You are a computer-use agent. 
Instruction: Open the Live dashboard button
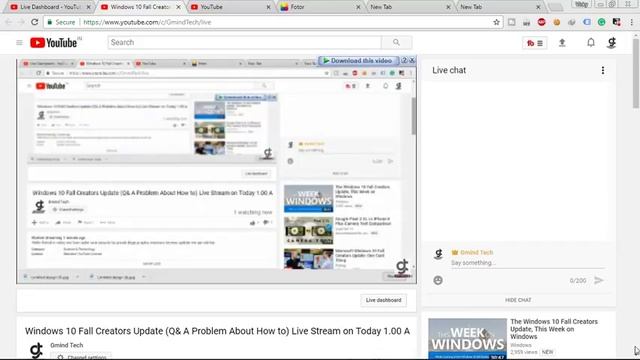point(383,300)
